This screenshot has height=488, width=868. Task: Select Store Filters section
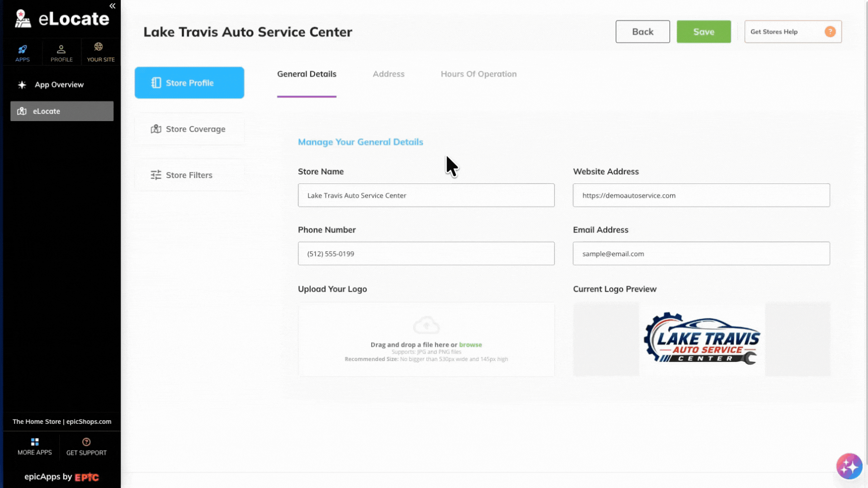coord(189,175)
